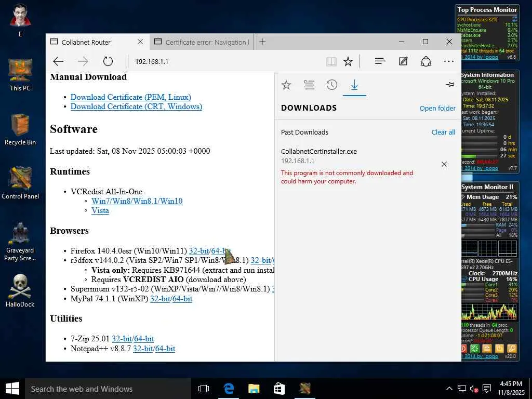The image size is (532, 399).
Task: Open the Action Center notification icon
Action: point(487,389)
